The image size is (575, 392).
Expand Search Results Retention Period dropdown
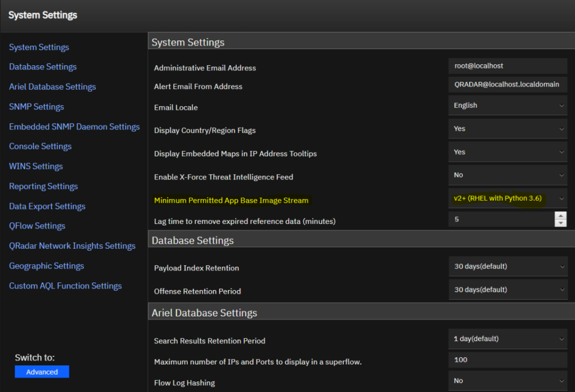point(507,339)
